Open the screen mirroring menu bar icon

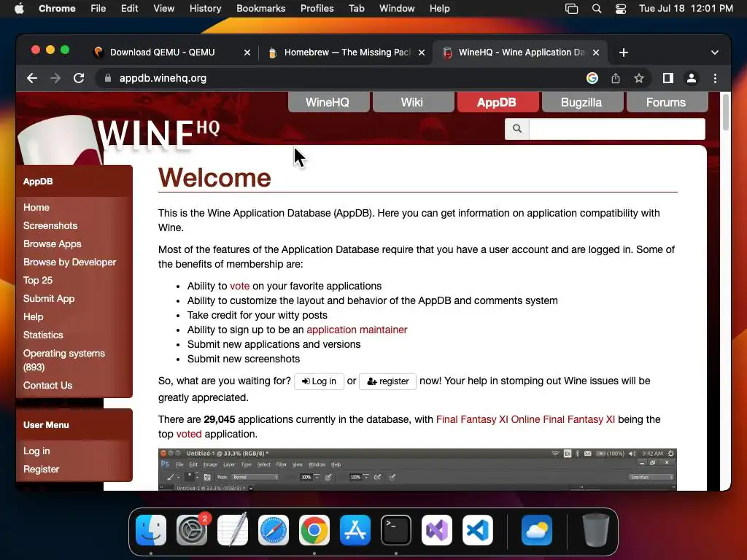[571, 8]
